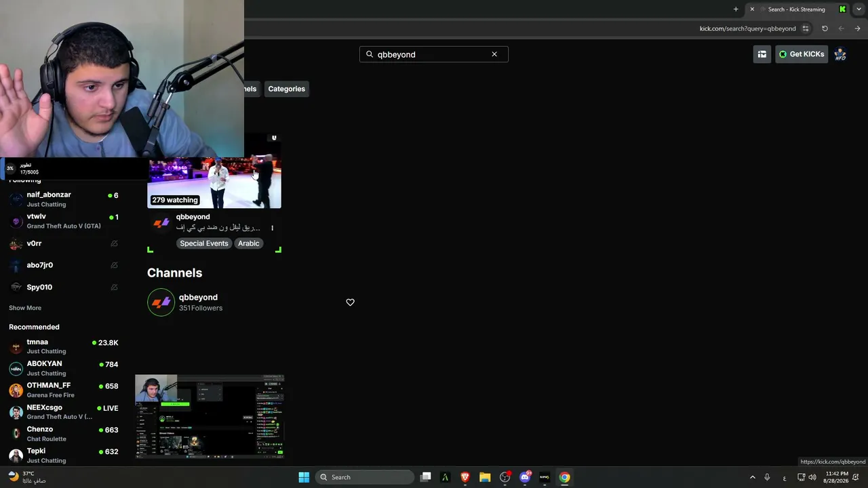Expand the browser tab search dropdown

859,9
